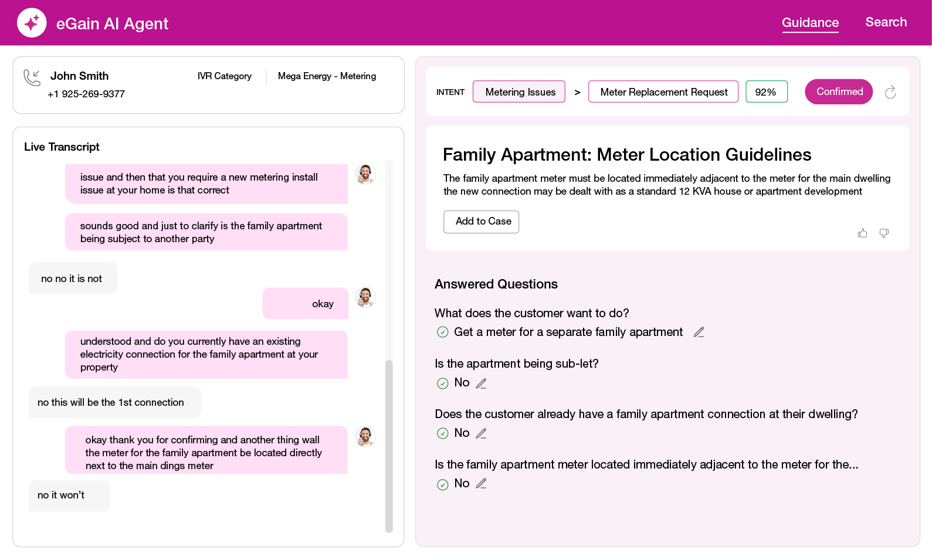This screenshot has width=932, height=560.
Task: Edit the sub-let question answer
Action: 481,383
